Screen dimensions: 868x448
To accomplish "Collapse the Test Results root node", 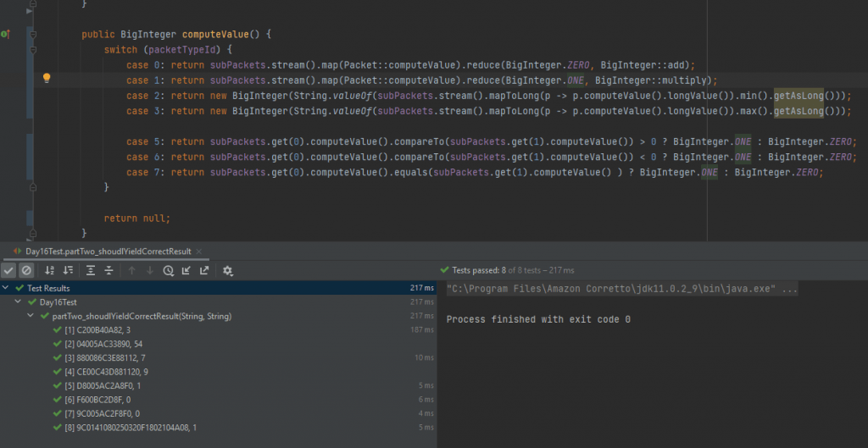I will click(8, 288).
